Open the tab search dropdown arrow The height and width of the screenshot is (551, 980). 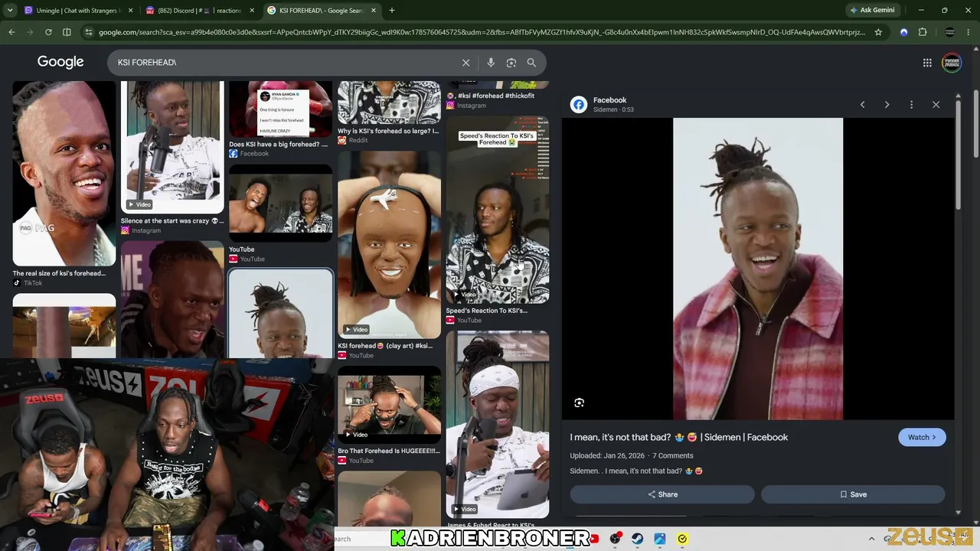tap(10, 10)
